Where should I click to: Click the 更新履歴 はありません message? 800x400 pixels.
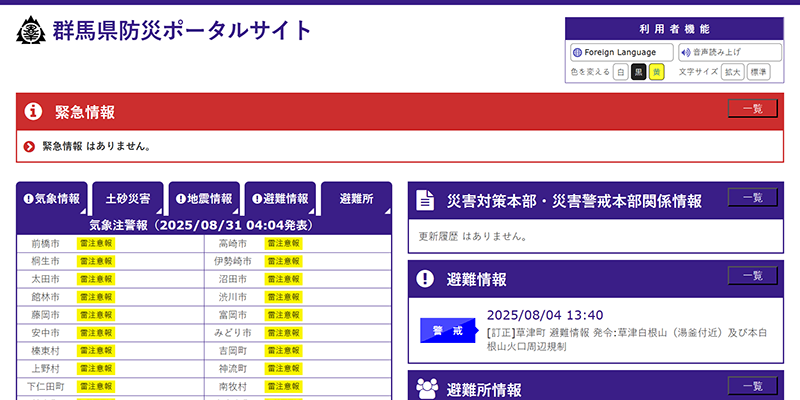point(473,236)
